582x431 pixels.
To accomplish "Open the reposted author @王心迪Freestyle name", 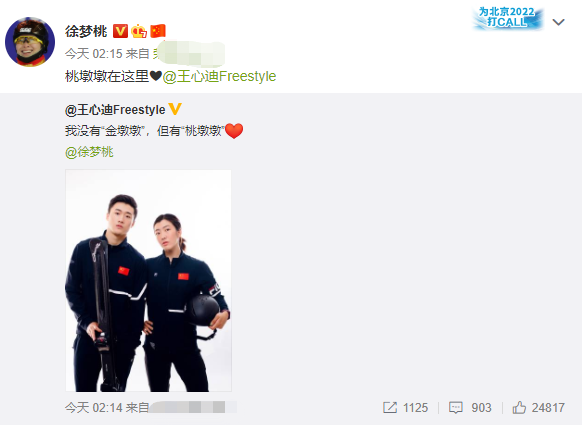I will click(x=115, y=110).
